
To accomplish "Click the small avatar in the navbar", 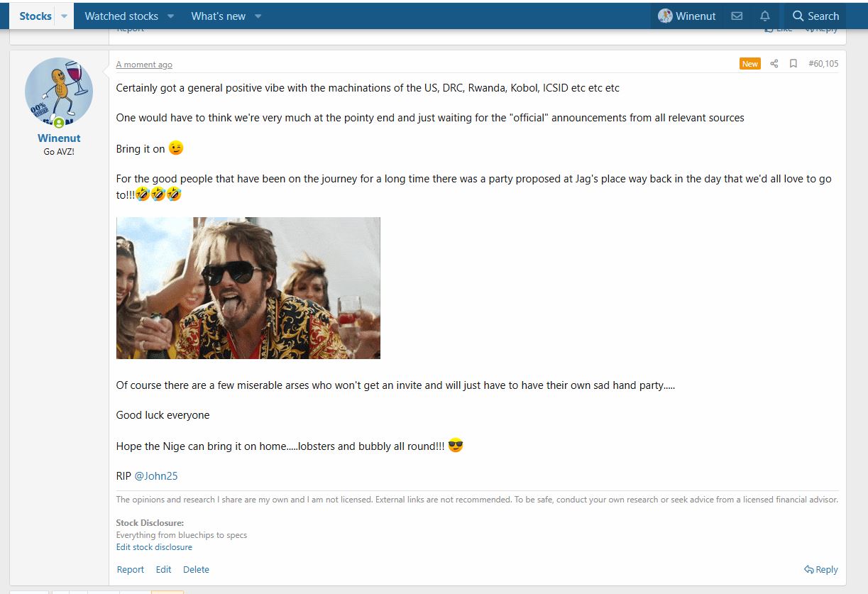I will click(x=665, y=16).
